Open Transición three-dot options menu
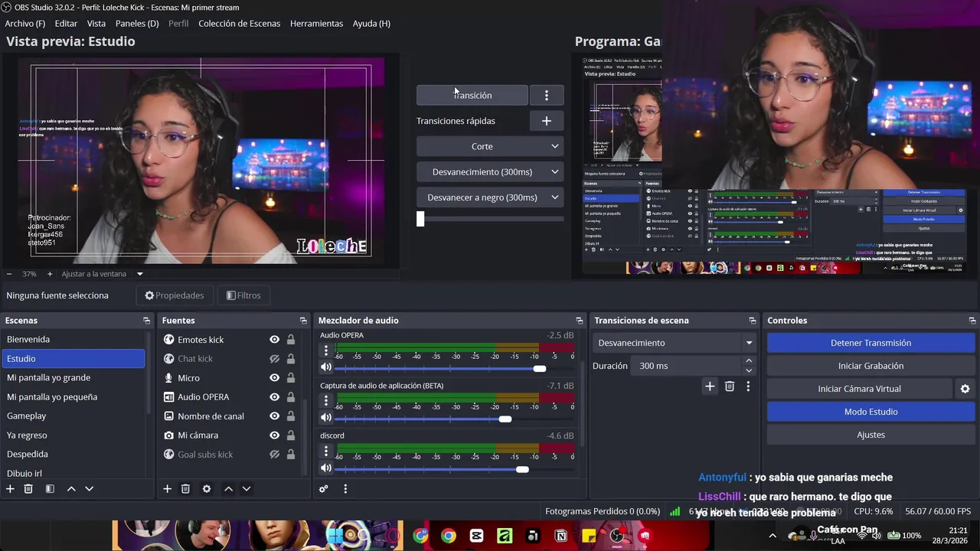This screenshot has height=551, width=980. coord(547,95)
